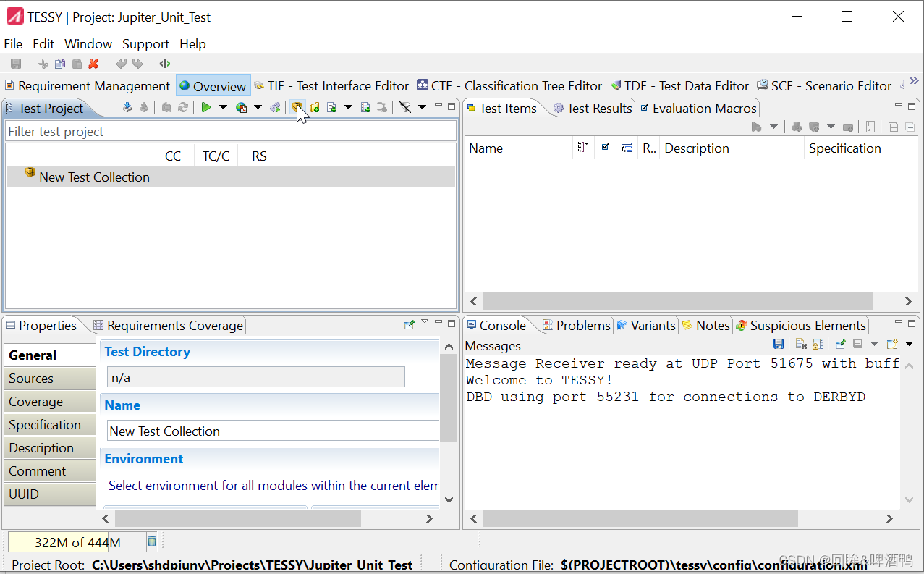Click the garbage collector trash icon
924x574 pixels.
coord(152,541)
